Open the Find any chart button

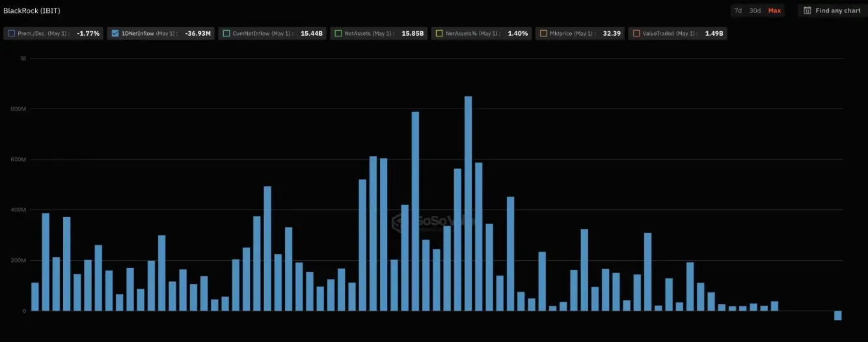[x=832, y=10]
